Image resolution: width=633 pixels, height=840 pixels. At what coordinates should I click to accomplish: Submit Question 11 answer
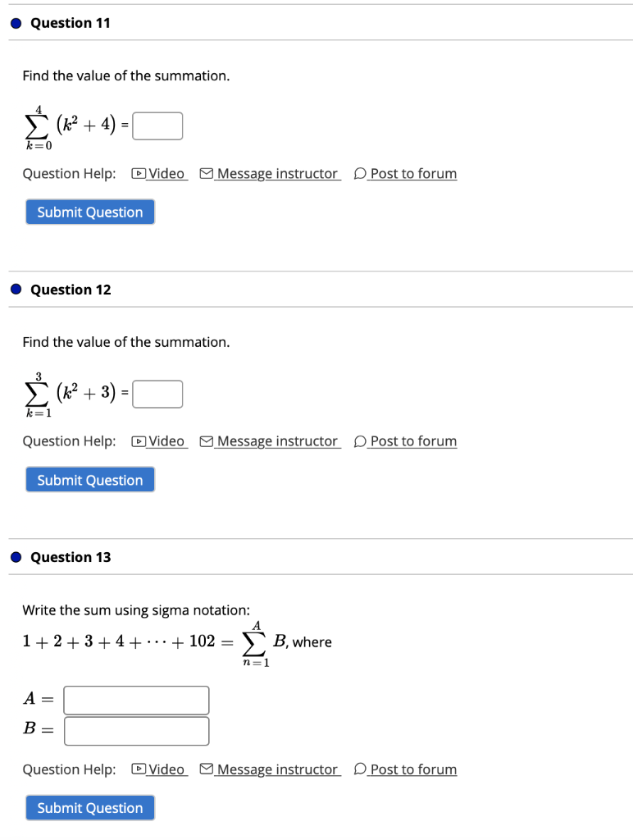(x=90, y=212)
